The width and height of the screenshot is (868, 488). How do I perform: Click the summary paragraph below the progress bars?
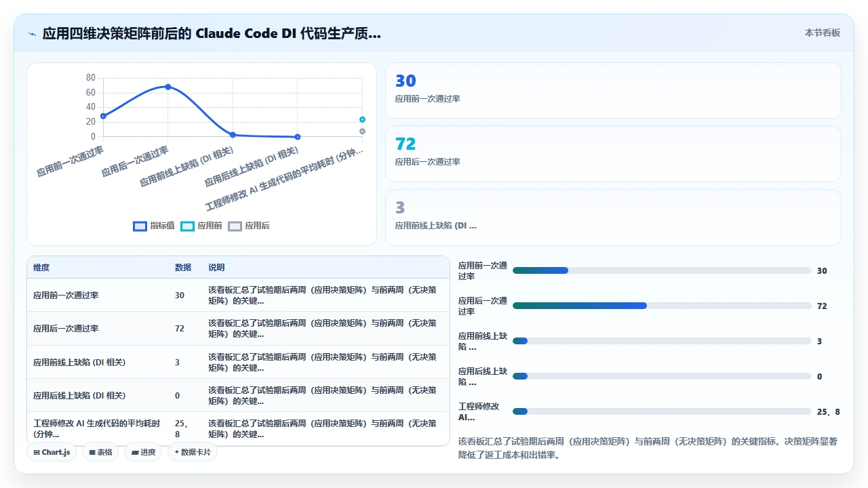pyautogui.click(x=648, y=448)
